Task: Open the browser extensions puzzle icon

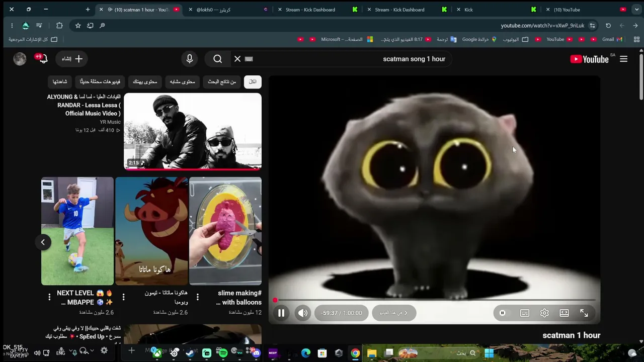Action: click(59, 26)
